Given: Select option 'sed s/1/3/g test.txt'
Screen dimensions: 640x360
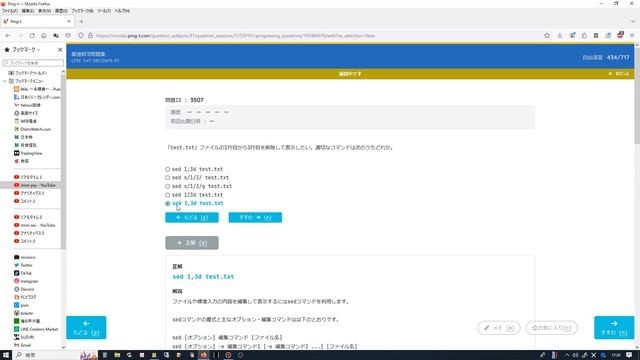Looking at the screenshot, I should pos(167,186).
